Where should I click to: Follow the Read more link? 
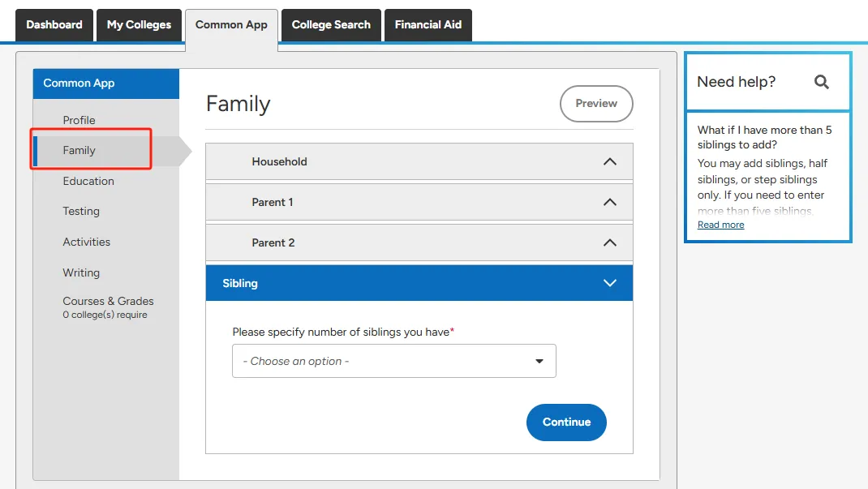coord(720,225)
